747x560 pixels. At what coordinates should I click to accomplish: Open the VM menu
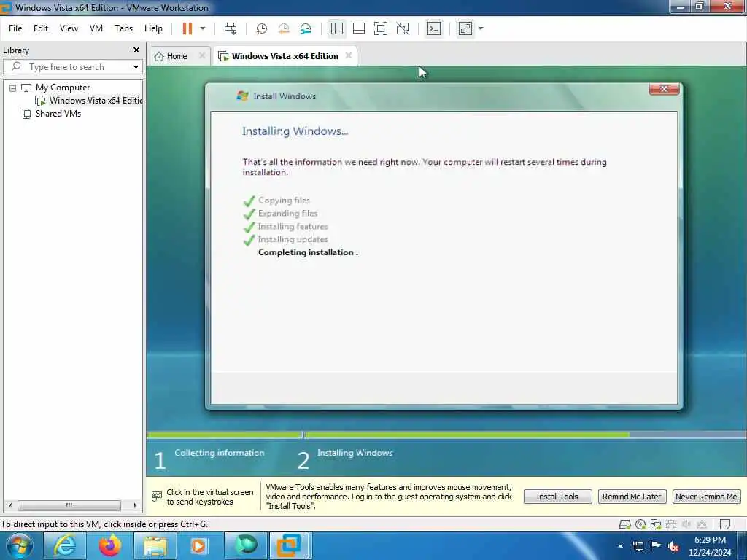[96, 28]
